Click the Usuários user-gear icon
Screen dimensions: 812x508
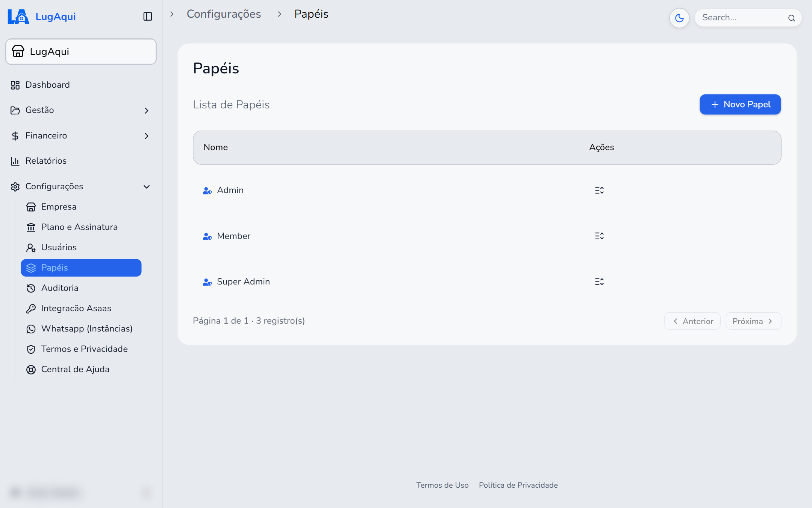coord(31,248)
